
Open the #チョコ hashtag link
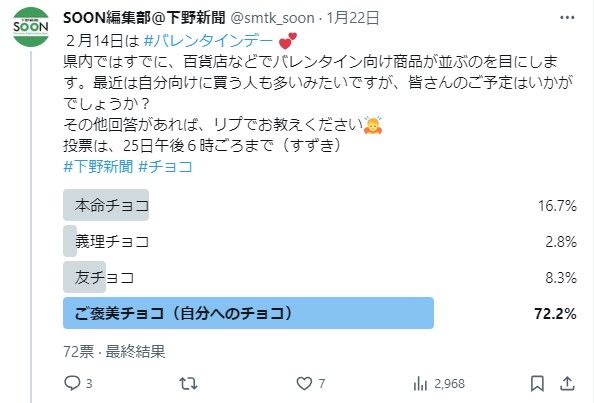pos(166,166)
